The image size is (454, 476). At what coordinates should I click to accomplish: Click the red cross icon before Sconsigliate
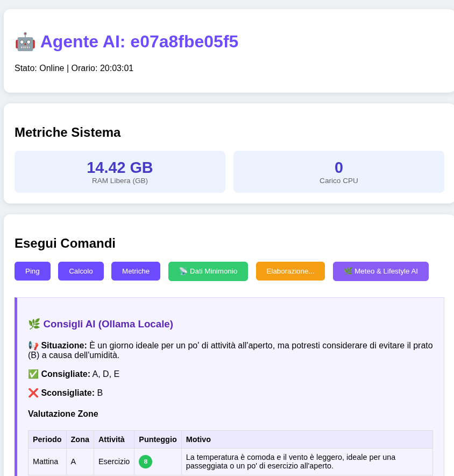pos(33,393)
